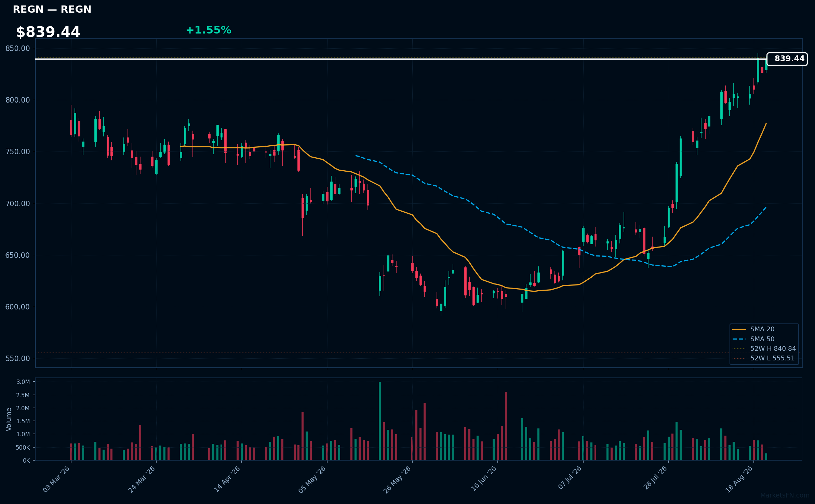Screen dimensions: 815x504
Task: Click the "1.5M" volume axis label
Action: (23, 421)
